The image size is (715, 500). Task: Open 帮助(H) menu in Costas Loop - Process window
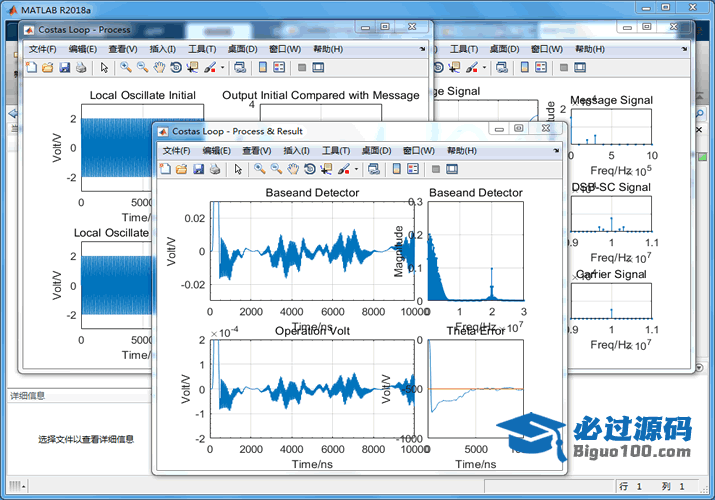pyautogui.click(x=328, y=49)
